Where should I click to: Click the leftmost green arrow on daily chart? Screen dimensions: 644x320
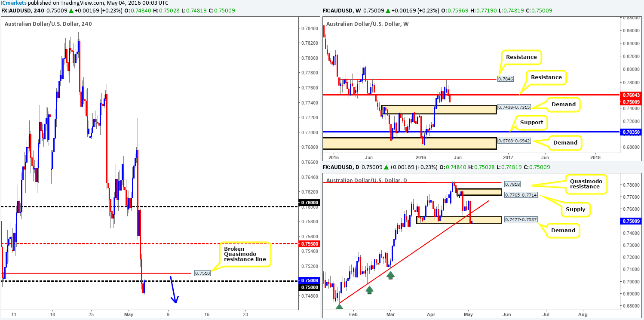(339, 306)
